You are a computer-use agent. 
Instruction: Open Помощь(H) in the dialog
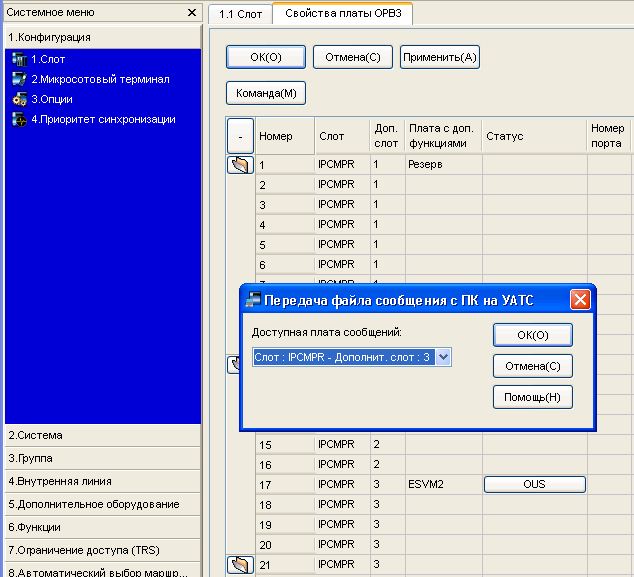[533, 397]
